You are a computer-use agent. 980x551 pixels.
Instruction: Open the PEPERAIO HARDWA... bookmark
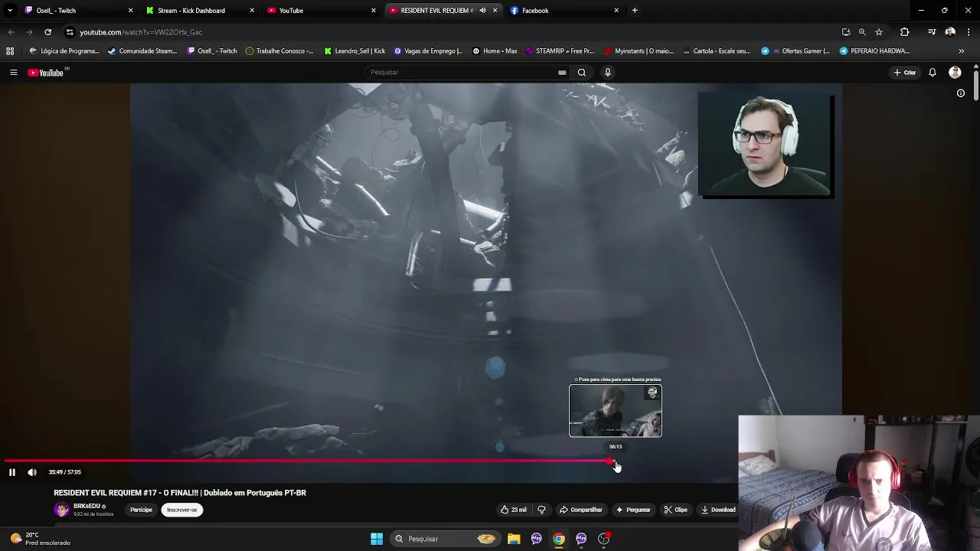(874, 51)
